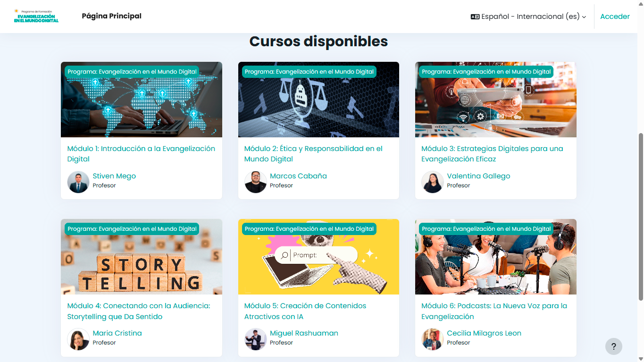The height and width of the screenshot is (362, 644).
Task: Click Maria Cristina's profile avatar
Action: (78, 339)
